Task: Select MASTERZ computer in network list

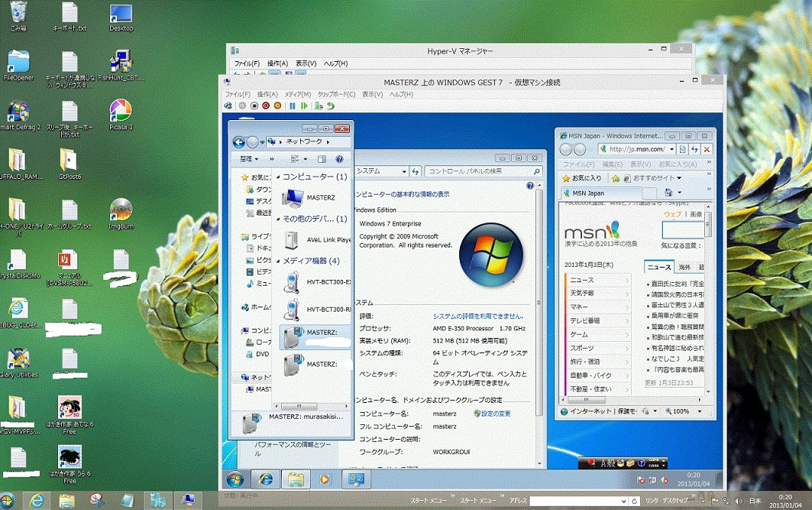Action: (x=309, y=197)
